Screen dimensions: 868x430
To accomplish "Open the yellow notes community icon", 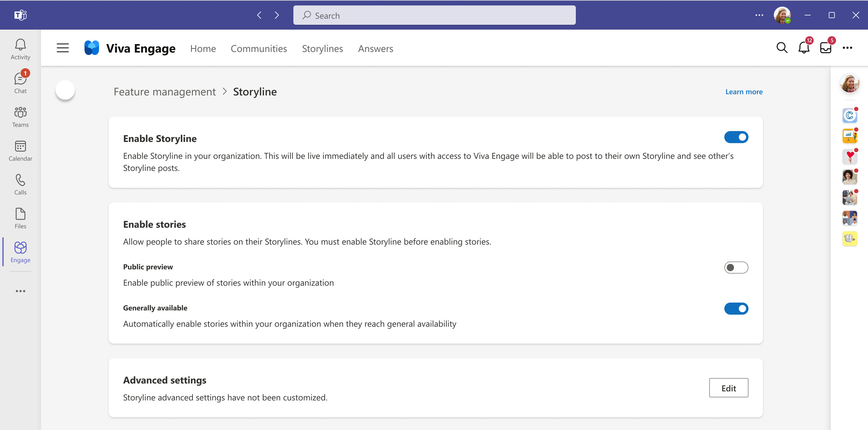I will click(850, 239).
